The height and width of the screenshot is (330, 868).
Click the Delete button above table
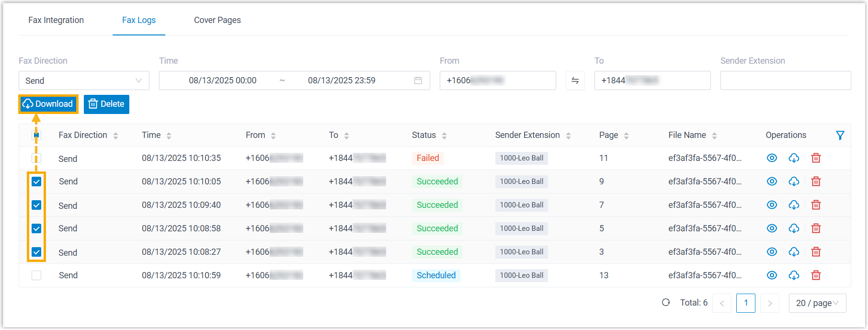(x=106, y=104)
